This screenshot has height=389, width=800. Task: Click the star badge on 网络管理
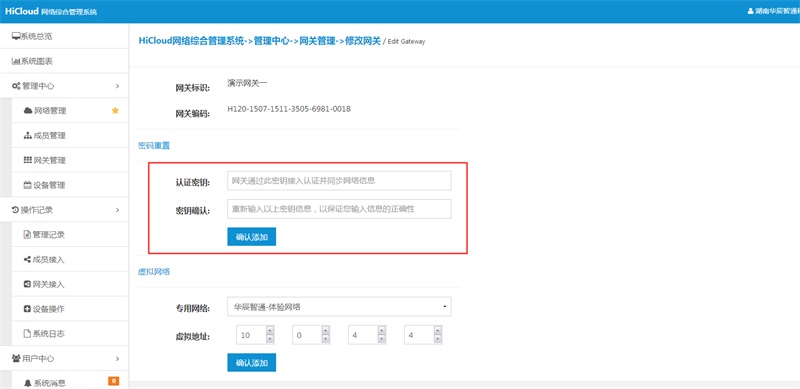pos(115,111)
